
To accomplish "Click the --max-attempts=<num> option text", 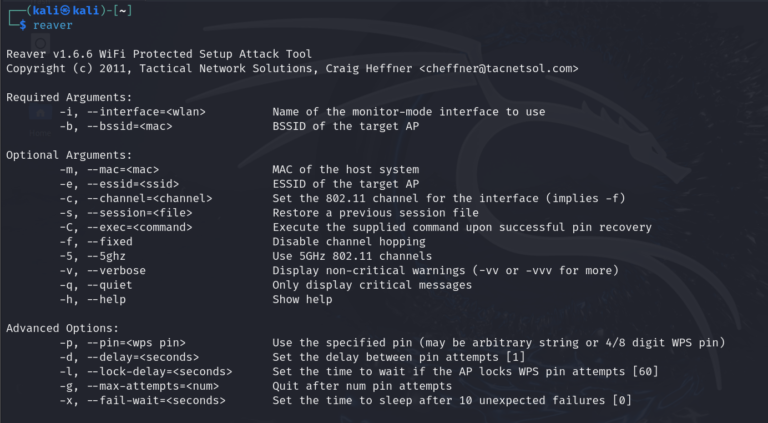I will click(148, 386).
